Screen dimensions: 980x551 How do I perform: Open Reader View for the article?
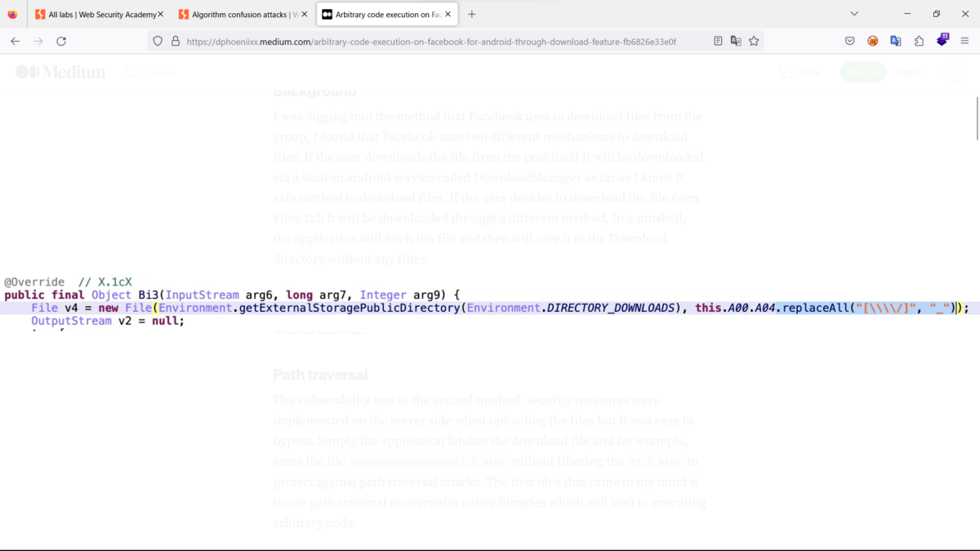pos(719,39)
